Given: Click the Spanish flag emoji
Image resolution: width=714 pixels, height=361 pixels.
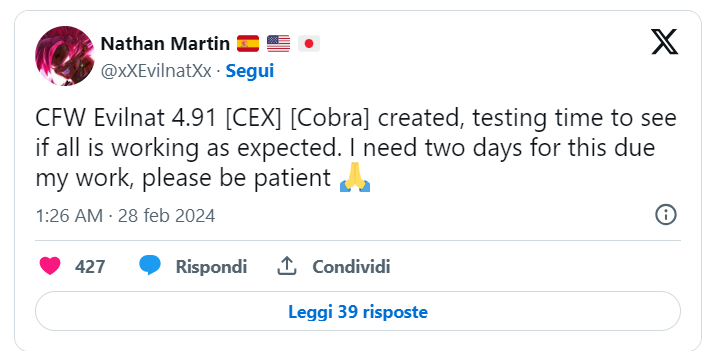Looking at the screenshot, I should pyautogui.click(x=248, y=44).
